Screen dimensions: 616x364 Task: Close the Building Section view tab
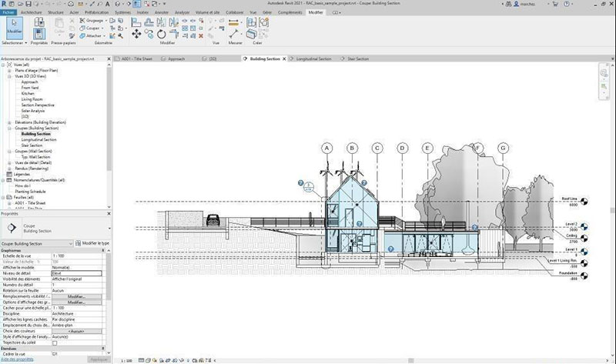click(x=284, y=59)
